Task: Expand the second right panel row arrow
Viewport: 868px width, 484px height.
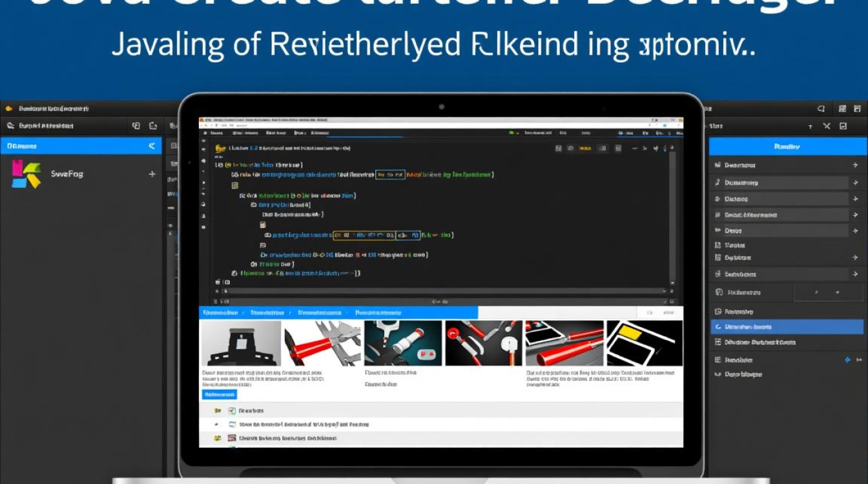Action: 855,183
